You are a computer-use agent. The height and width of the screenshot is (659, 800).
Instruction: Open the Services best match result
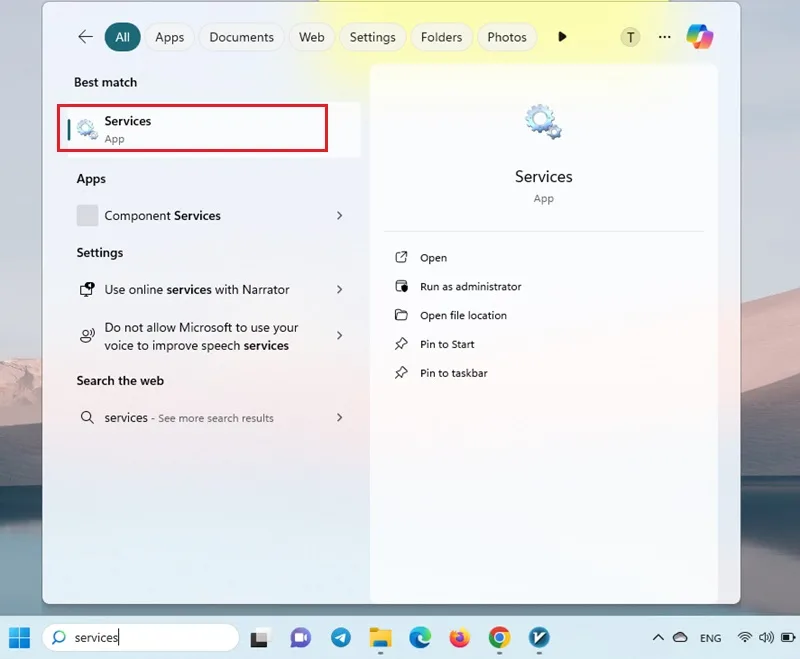192,128
